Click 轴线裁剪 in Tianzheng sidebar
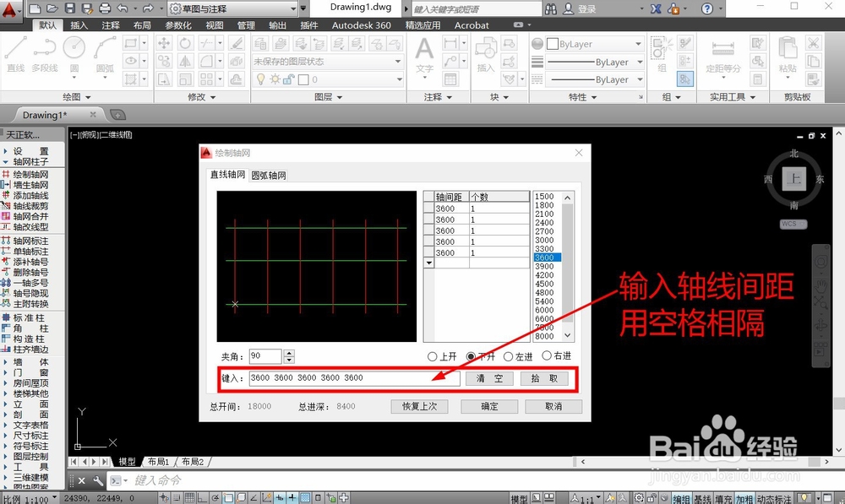 tap(30, 206)
